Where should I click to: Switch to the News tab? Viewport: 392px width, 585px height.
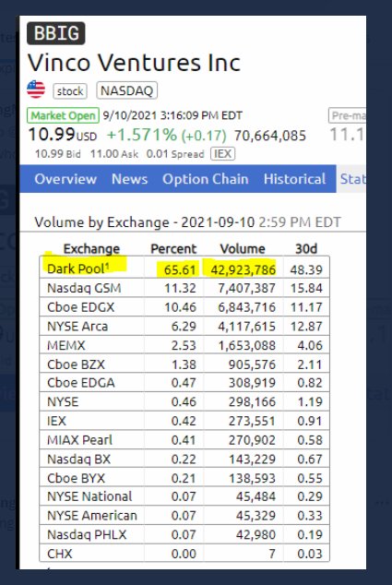(129, 179)
